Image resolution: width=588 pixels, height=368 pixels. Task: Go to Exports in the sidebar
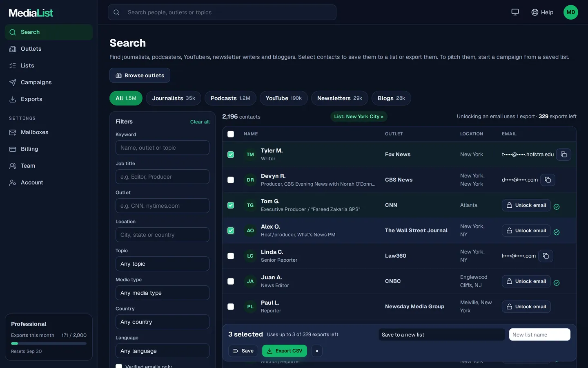(49, 99)
